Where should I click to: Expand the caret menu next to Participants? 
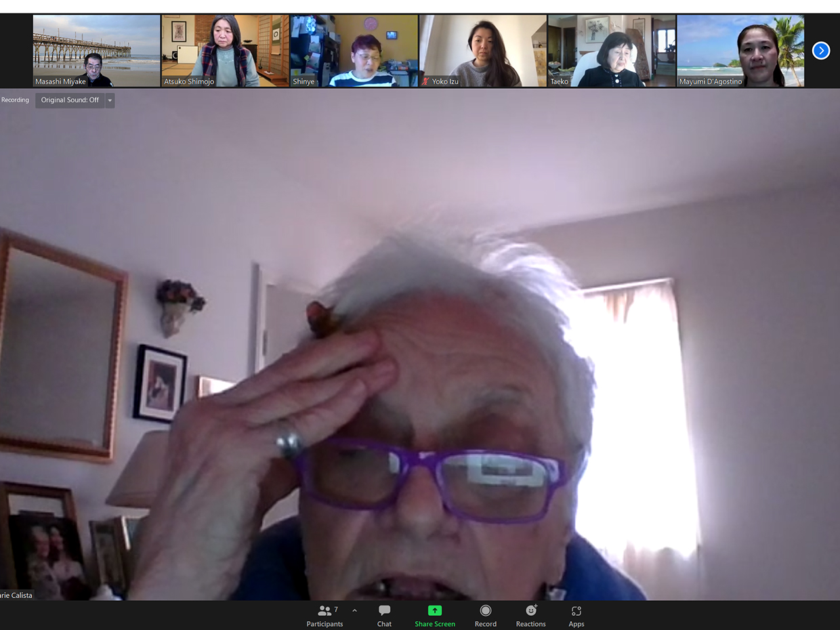click(354, 610)
